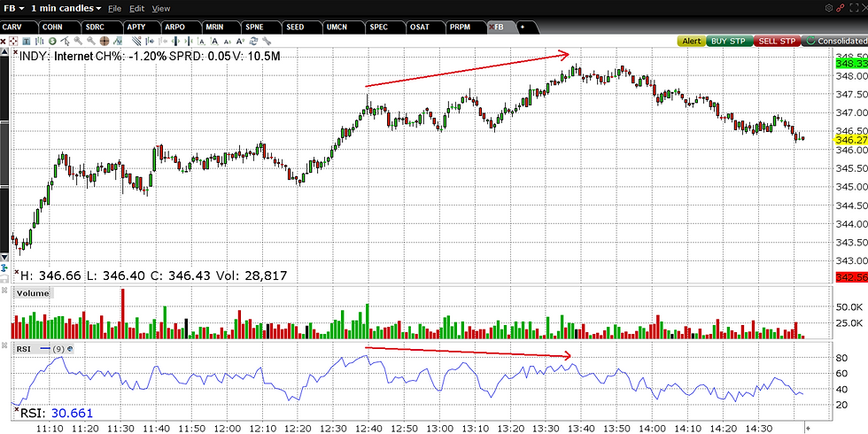Open the 1 min candles interval dropdown

coord(66,8)
